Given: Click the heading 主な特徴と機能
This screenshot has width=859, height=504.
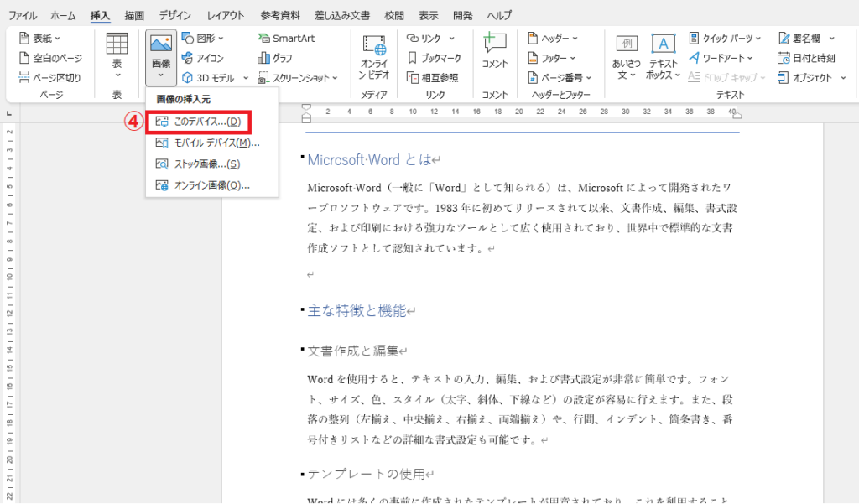Looking at the screenshot, I should [x=357, y=310].
